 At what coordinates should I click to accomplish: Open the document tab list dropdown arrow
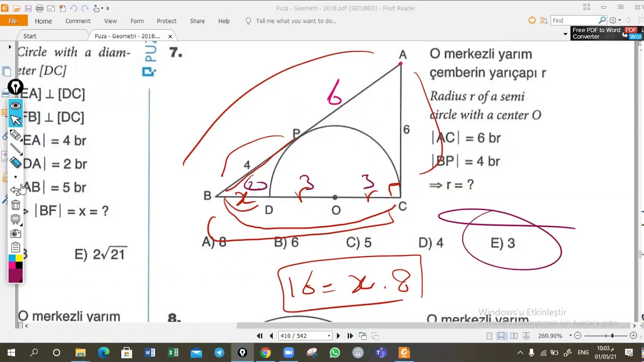pyautogui.click(x=566, y=34)
